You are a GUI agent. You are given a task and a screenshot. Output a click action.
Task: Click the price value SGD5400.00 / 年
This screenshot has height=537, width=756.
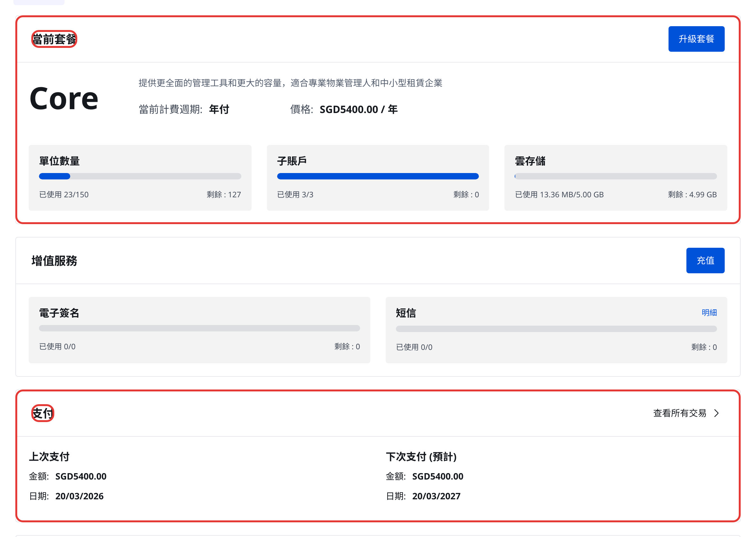[x=359, y=110]
